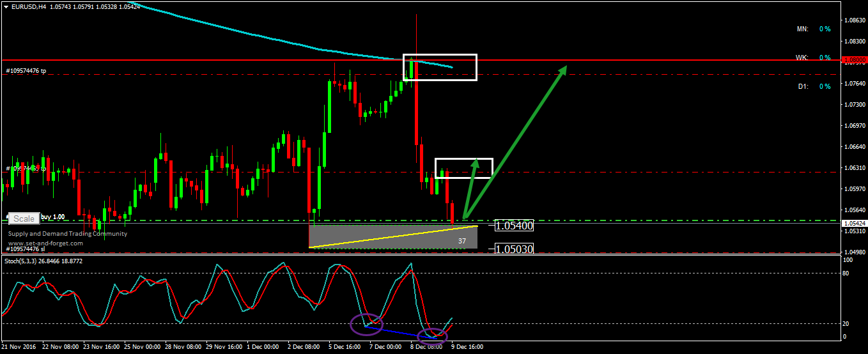The height and width of the screenshot is (354, 868).
Task: Select the small green arrow's head
Action: coord(475,163)
